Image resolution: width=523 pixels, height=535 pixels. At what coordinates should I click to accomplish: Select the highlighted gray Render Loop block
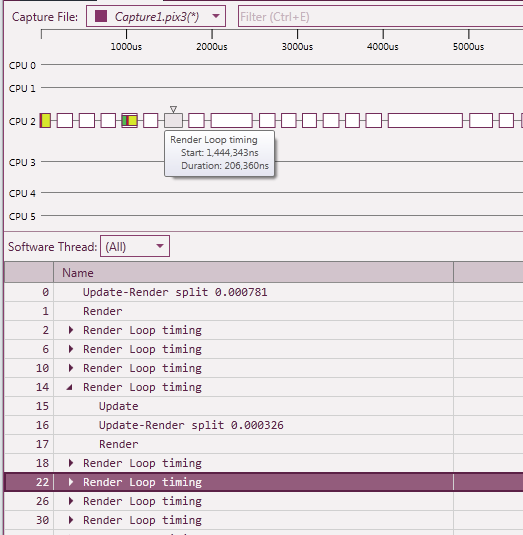click(x=173, y=121)
